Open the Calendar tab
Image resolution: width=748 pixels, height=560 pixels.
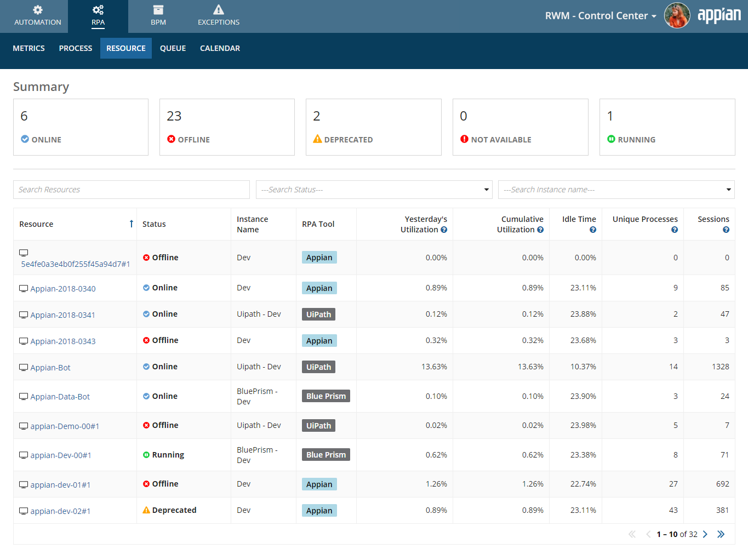220,48
